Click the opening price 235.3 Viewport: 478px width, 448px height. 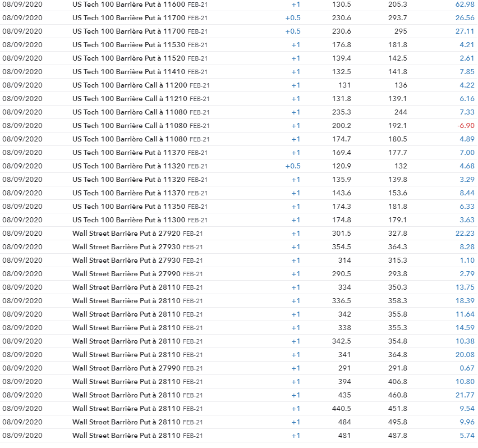tap(342, 112)
